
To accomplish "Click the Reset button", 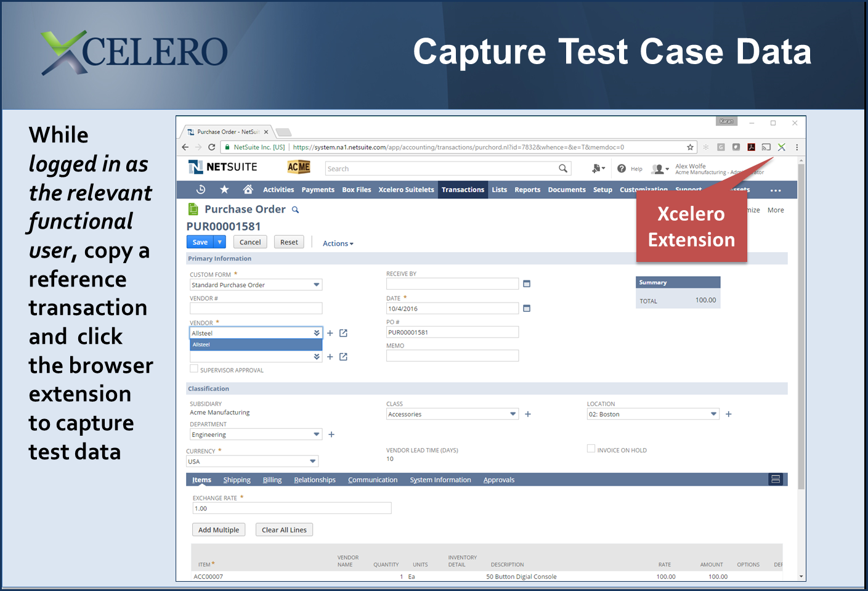I will pyautogui.click(x=289, y=242).
